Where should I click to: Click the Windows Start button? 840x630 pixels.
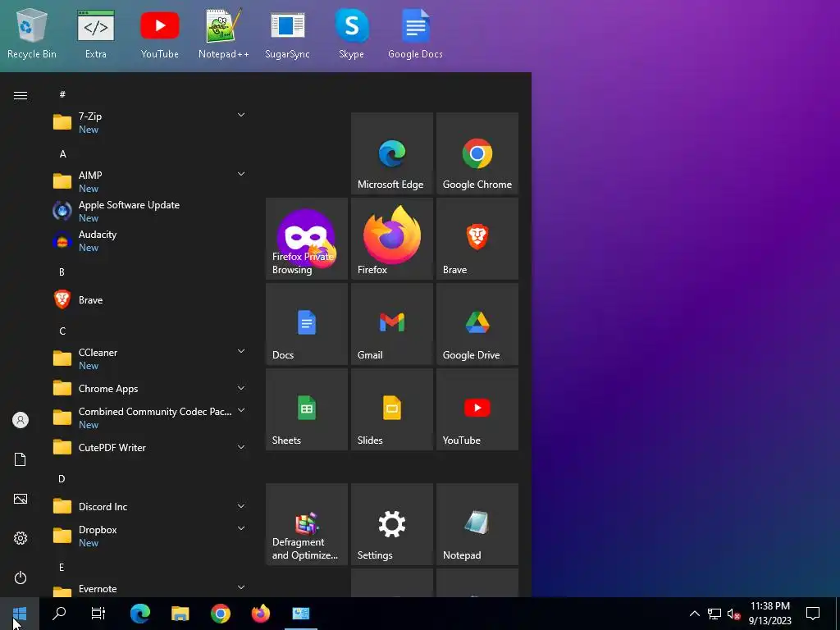[x=20, y=614]
